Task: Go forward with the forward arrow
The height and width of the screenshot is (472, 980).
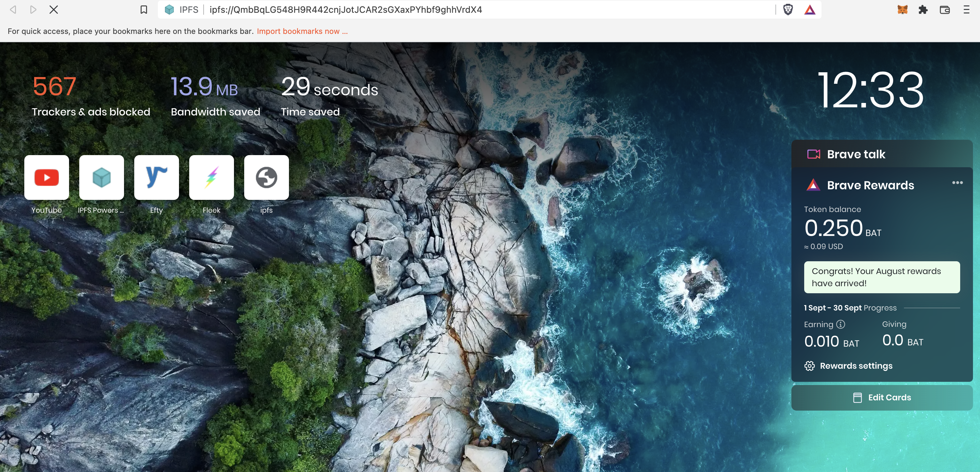Action: coord(33,10)
